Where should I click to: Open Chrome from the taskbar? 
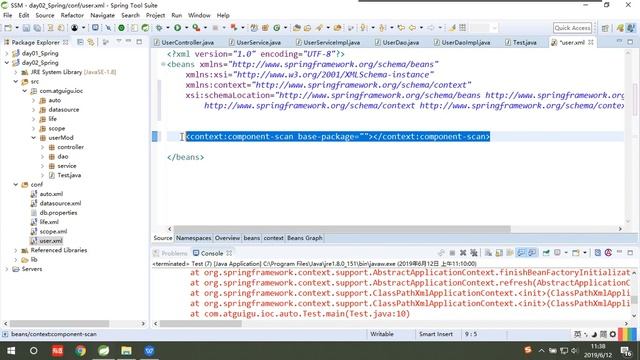[x=80, y=351]
